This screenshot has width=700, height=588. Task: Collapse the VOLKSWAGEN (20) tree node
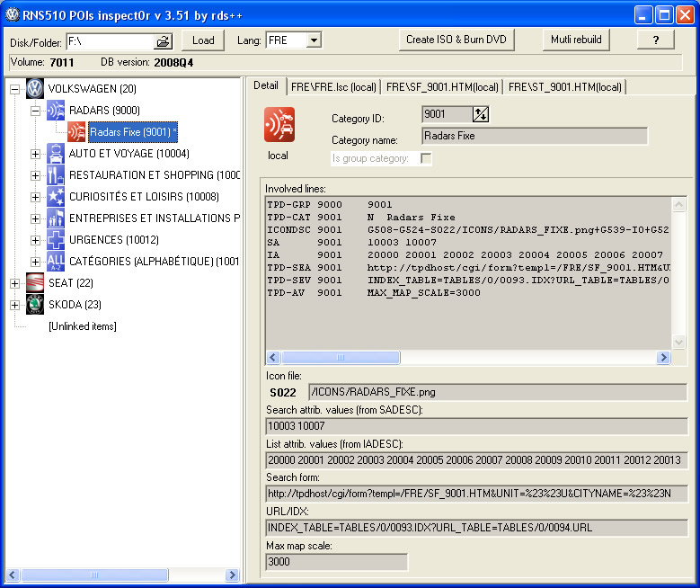point(14,89)
